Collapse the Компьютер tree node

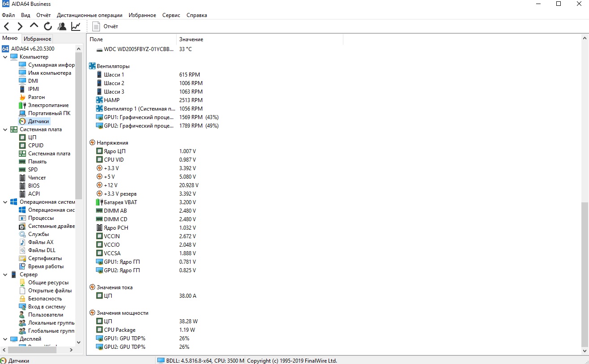coord(5,57)
